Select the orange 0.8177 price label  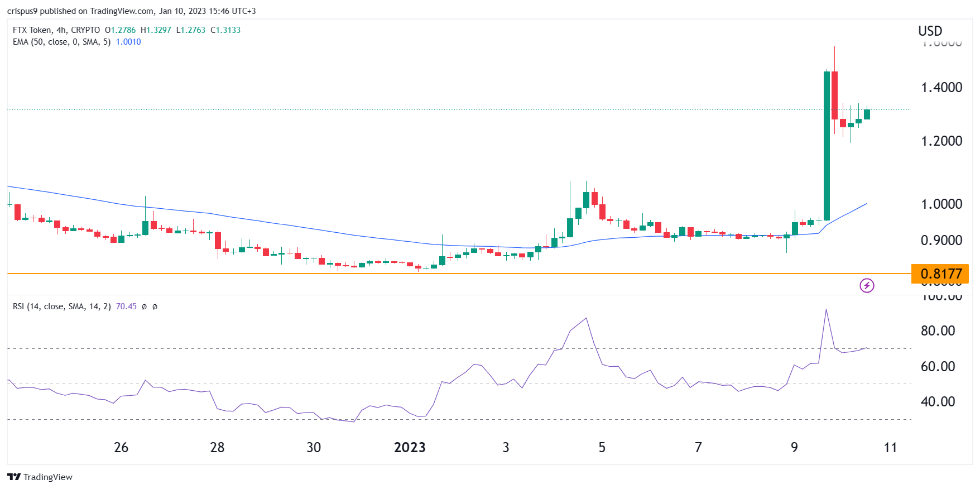[x=941, y=274]
